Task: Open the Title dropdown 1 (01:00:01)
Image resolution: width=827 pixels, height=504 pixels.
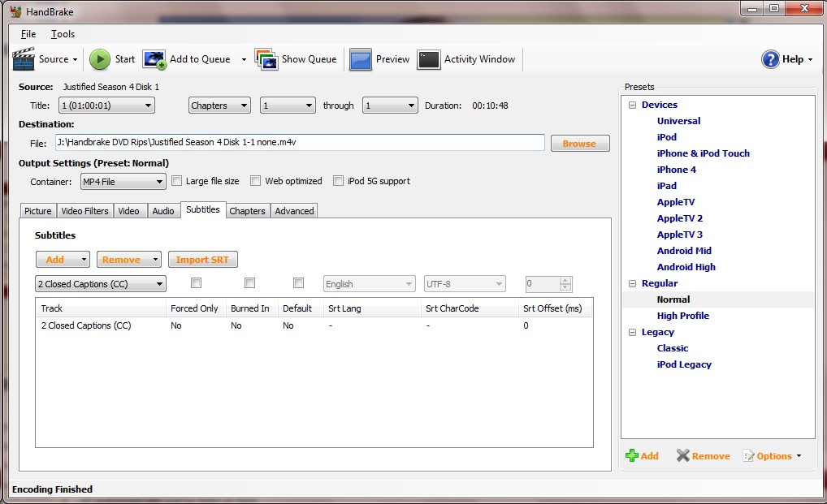Action: (106, 106)
